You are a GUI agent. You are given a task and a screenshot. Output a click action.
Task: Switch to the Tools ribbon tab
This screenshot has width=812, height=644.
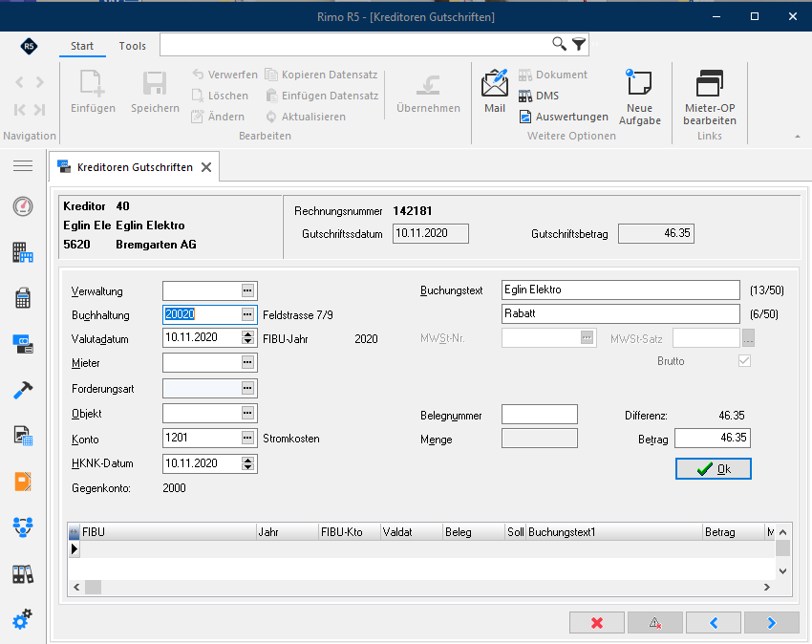pos(133,46)
